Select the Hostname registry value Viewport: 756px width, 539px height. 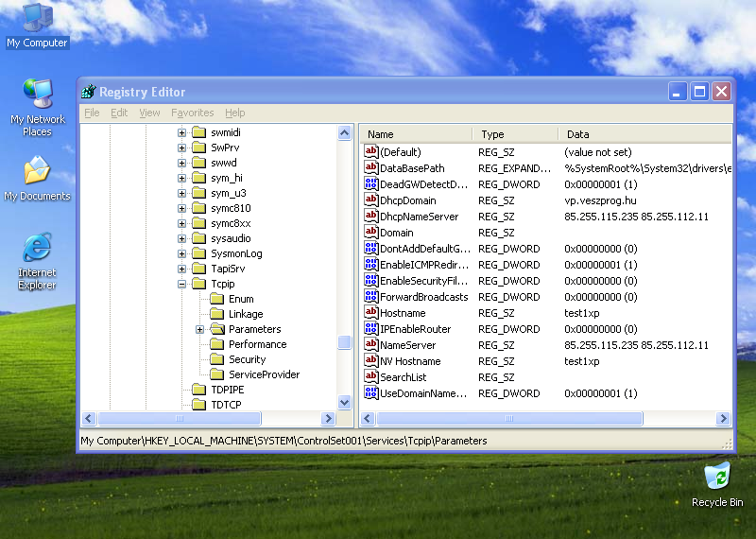click(x=403, y=313)
